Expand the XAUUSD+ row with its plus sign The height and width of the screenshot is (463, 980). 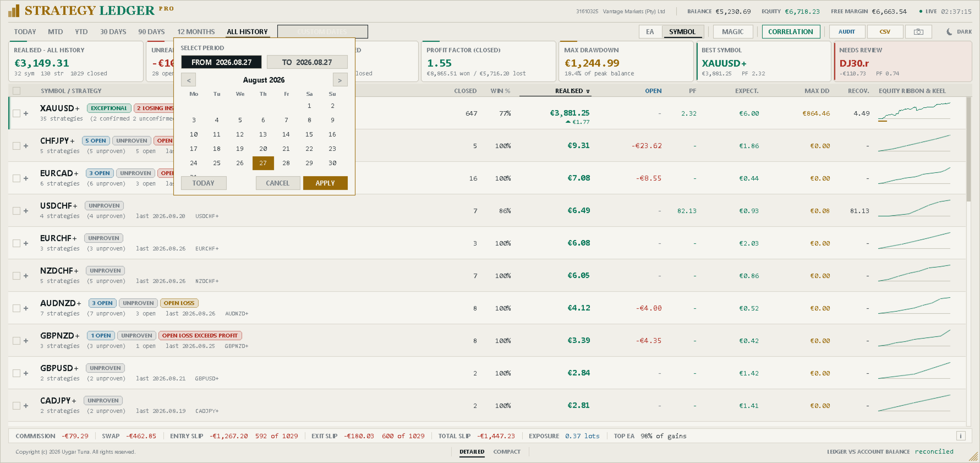[x=26, y=113]
